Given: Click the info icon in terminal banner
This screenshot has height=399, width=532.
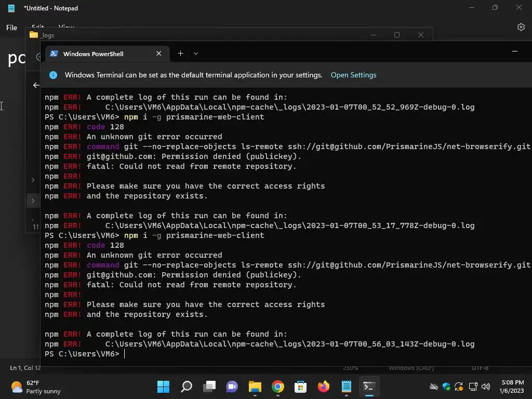Looking at the screenshot, I should [54, 75].
